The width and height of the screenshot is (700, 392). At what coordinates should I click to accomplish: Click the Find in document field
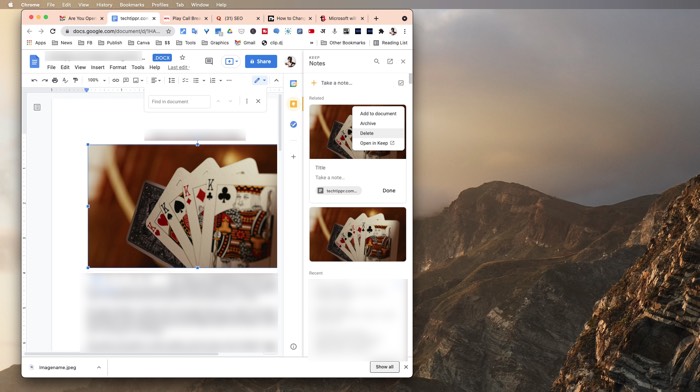click(179, 102)
